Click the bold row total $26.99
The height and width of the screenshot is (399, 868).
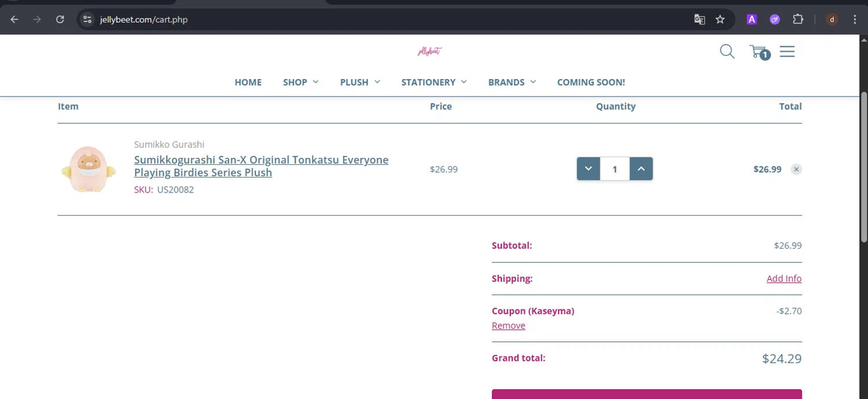767,169
